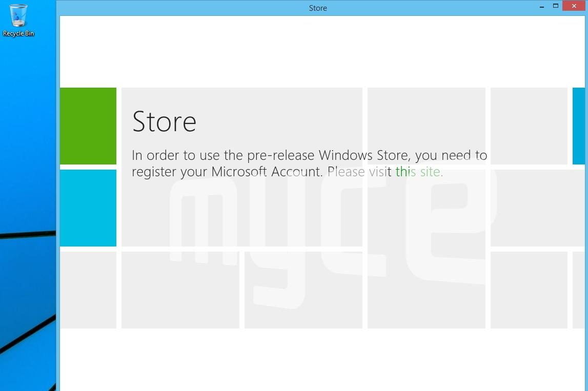
Task: Minimize the Store window
Action: point(541,6)
